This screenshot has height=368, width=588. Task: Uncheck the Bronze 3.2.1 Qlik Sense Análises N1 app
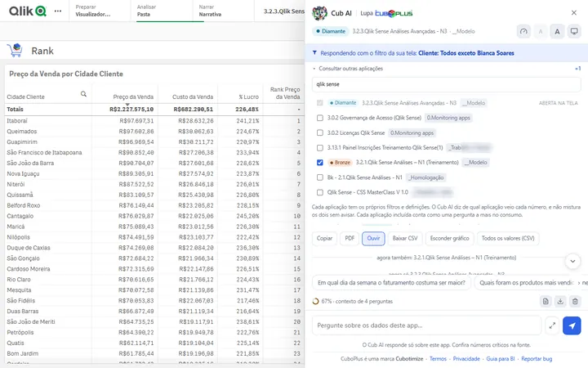coord(320,163)
